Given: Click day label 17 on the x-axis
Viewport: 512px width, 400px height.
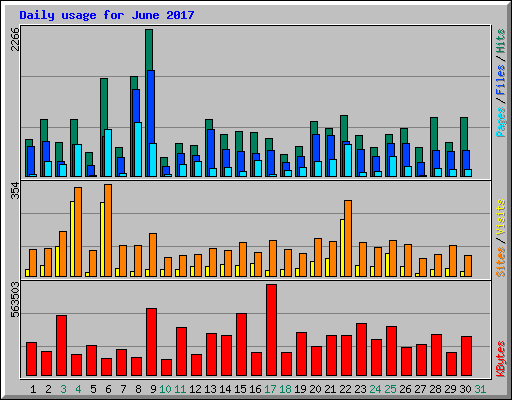Looking at the screenshot, I should click(270, 389).
